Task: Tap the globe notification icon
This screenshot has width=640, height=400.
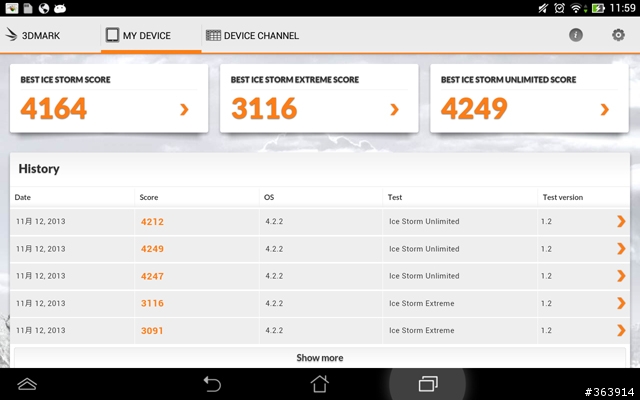Action: pyautogui.click(x=44, y=8)
